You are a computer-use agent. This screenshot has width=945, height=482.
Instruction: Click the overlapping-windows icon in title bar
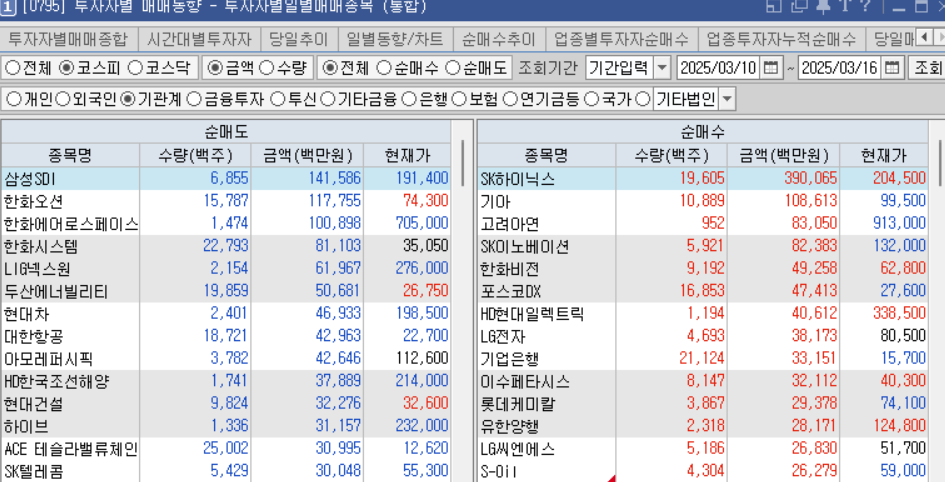point(799,6)
